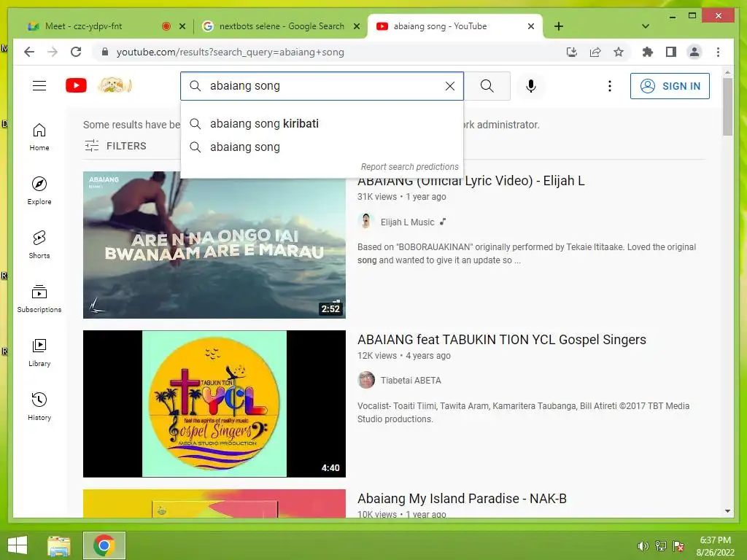The width and height of the screenshot is (747, 560).
Task: Click the YouTube logo
Action: coord(76,86)
